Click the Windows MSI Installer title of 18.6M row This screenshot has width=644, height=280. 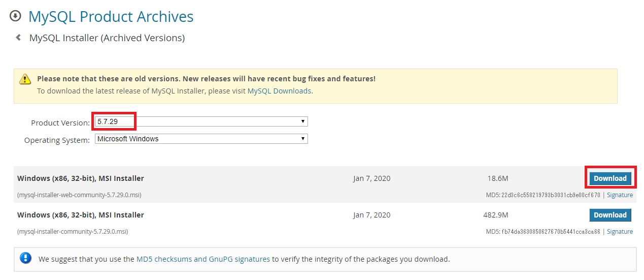click(81, 178)
